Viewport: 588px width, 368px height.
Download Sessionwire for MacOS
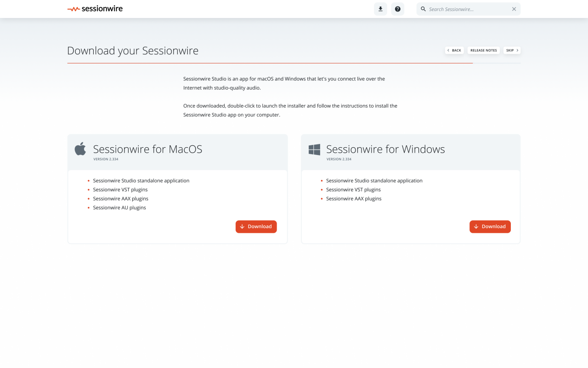coord(256,226)
